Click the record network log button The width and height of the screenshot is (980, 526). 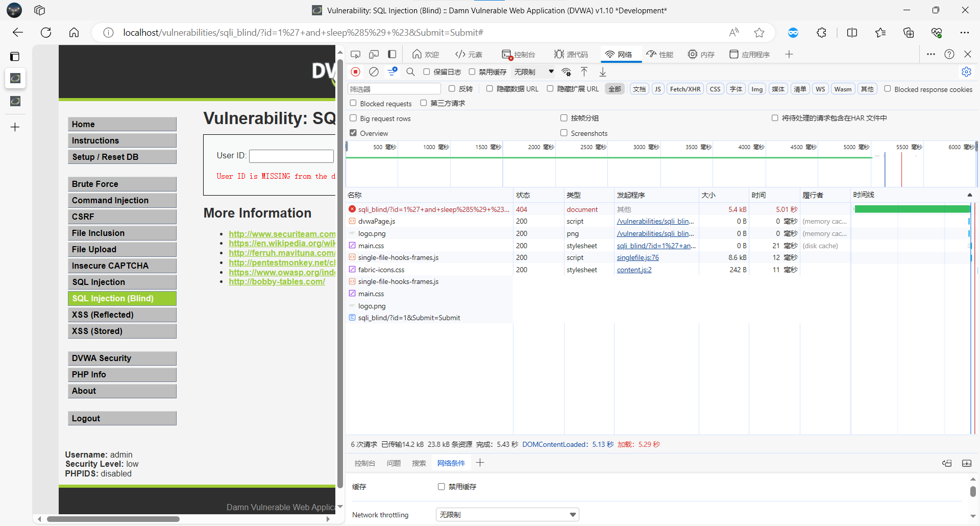(x=356, y=72)
